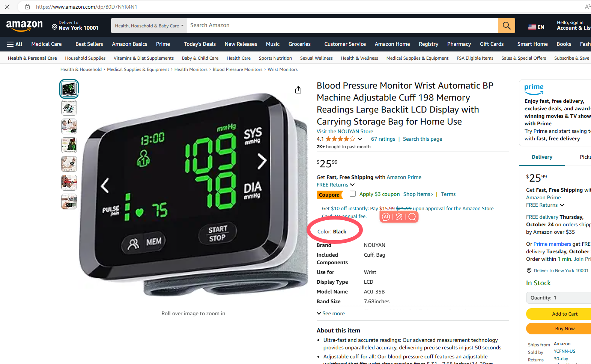Click the Amazon logo
Viewport: 591px width, 364px height.
(x=24, y=26)
